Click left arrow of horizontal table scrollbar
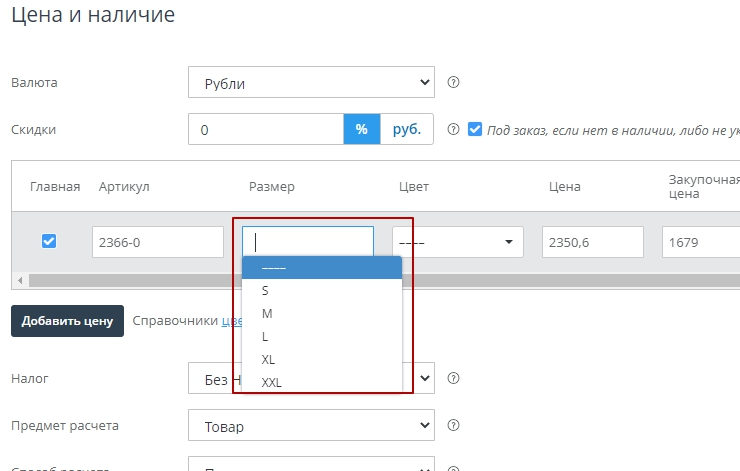The width and height of the screenshot is (740, 471). click(18, 281)
